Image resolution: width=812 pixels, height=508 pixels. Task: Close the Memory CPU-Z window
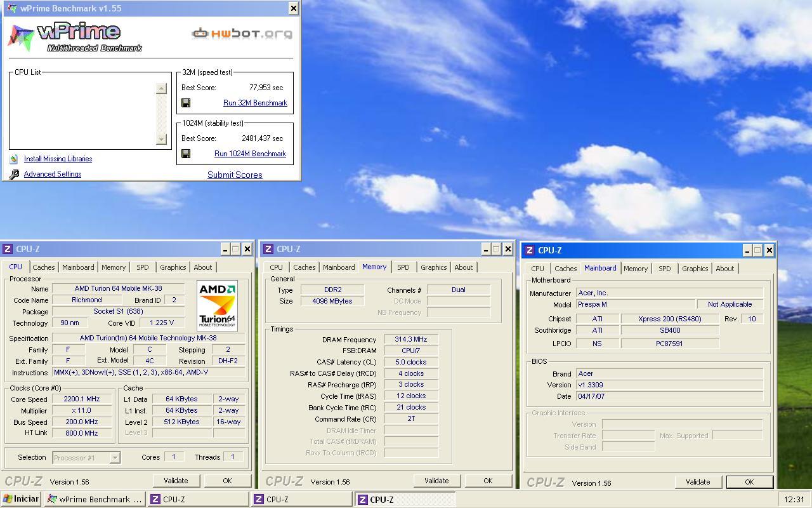(507, 249)
